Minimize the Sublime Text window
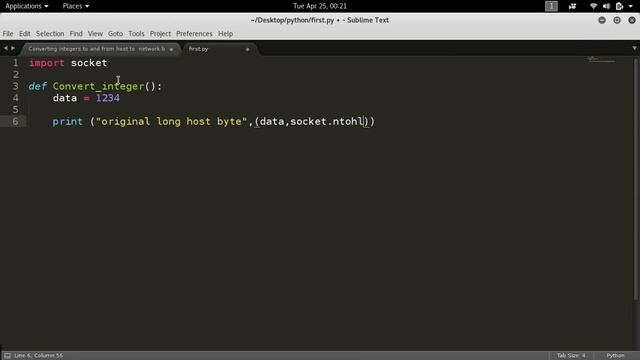 click(x=602, y=20)
